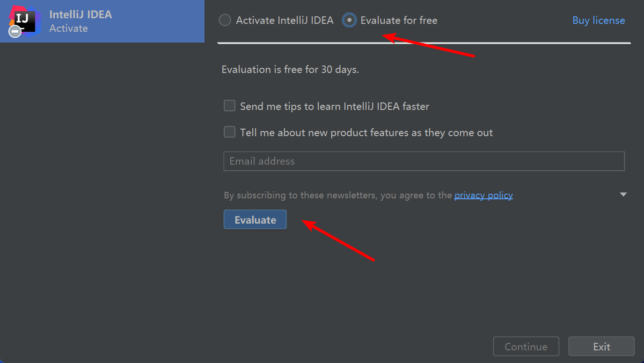Click the Continue button
This screenshot has height=363, width=644.
pyautogui.click(x=526, y=347)
